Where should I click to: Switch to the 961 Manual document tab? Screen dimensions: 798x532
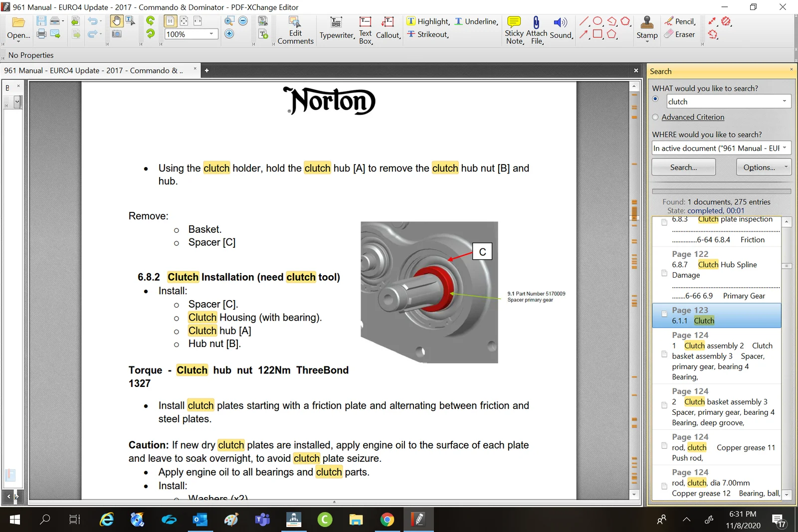pos(95,70)
